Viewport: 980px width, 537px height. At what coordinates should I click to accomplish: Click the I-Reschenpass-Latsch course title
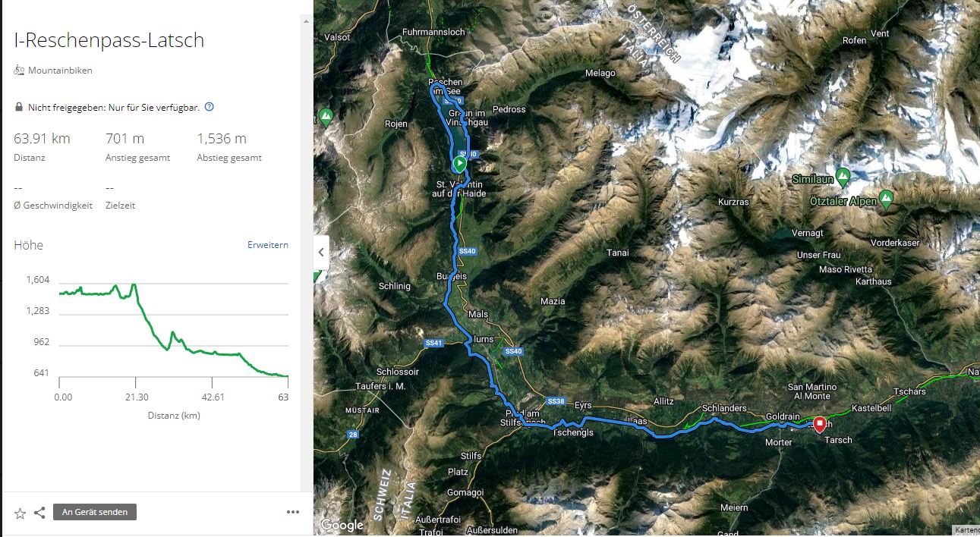pyautogui.click(x=109, y=40)
